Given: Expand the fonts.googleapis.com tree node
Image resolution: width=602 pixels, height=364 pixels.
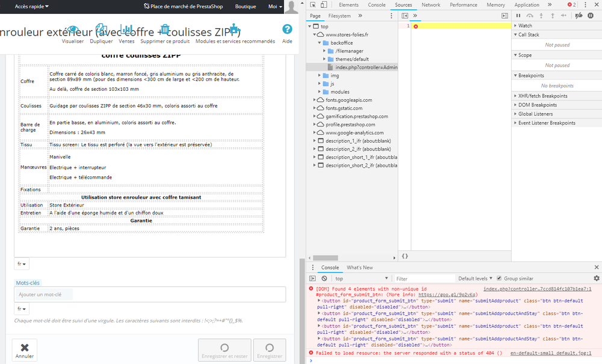Looking at the screenshot, I should [x=314, y=100].
